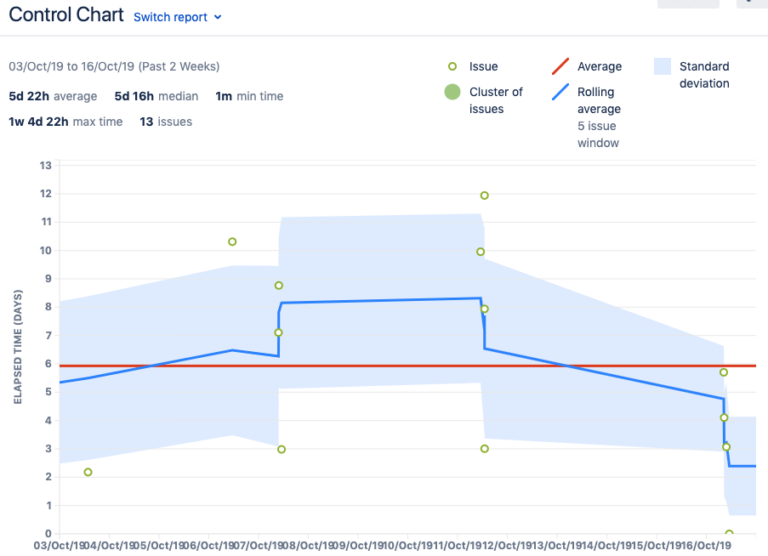768x556 pixels.
Task: Click the 1w 4d 22h max time statistic
Action: pyautogui.click(x=66, y=122)
